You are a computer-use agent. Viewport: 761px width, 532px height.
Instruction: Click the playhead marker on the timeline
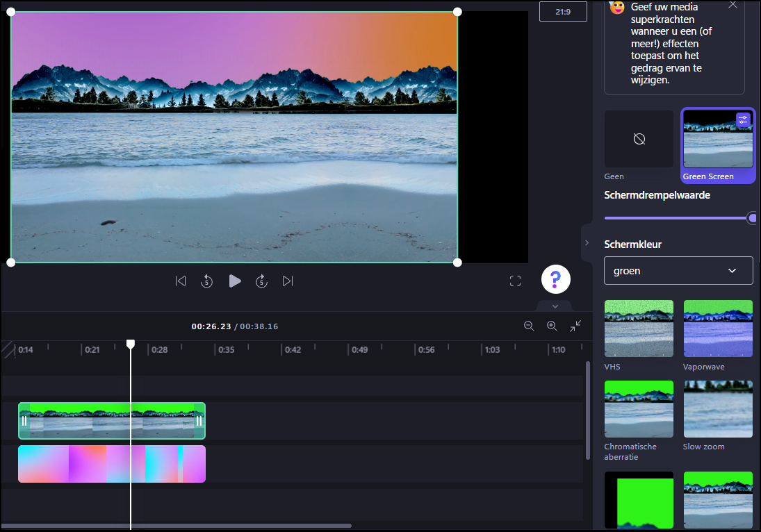pos(131,344)
